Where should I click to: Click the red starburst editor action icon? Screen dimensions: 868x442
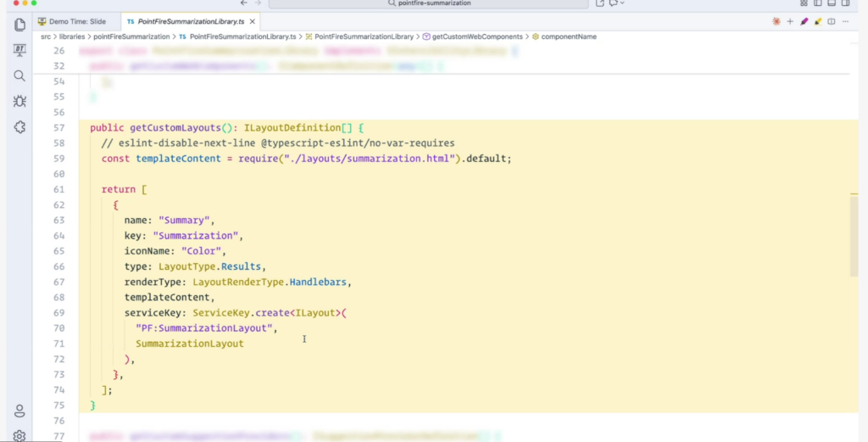776,21
